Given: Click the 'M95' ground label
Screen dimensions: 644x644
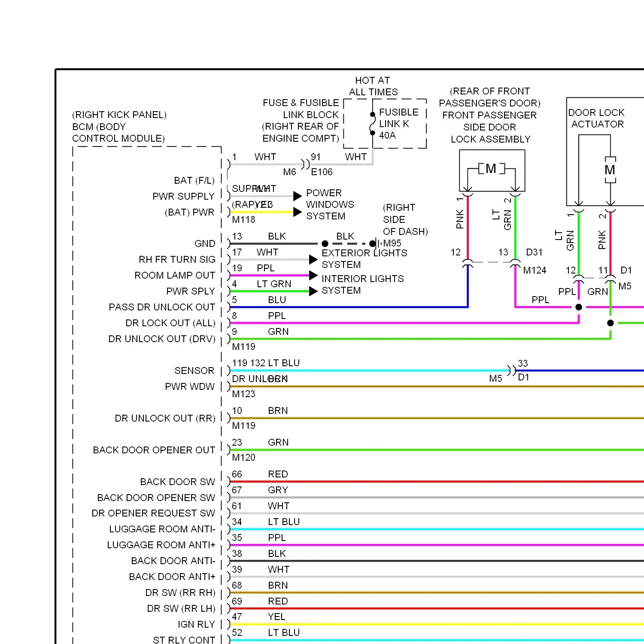Looking at the screenshot, I should (x=392, y=243).
